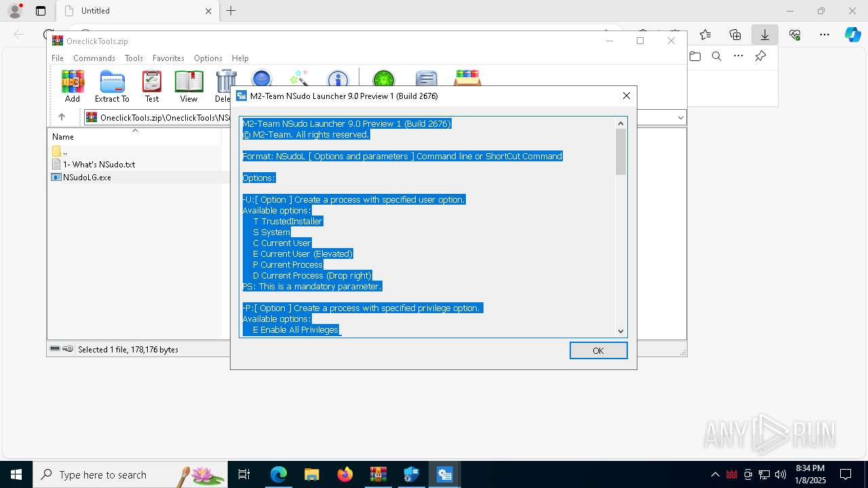Open the Help menu in WinRAR

tap(240, 58)
